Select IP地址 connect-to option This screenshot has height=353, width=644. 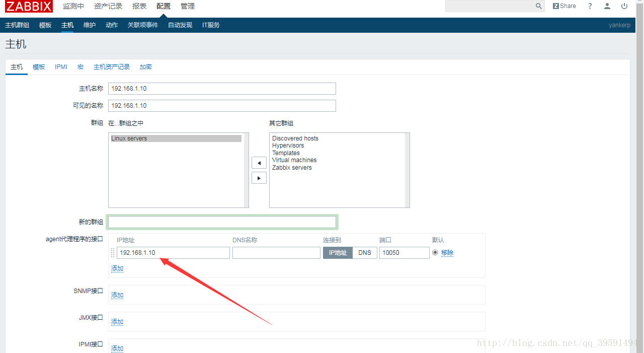click(338, 253)
